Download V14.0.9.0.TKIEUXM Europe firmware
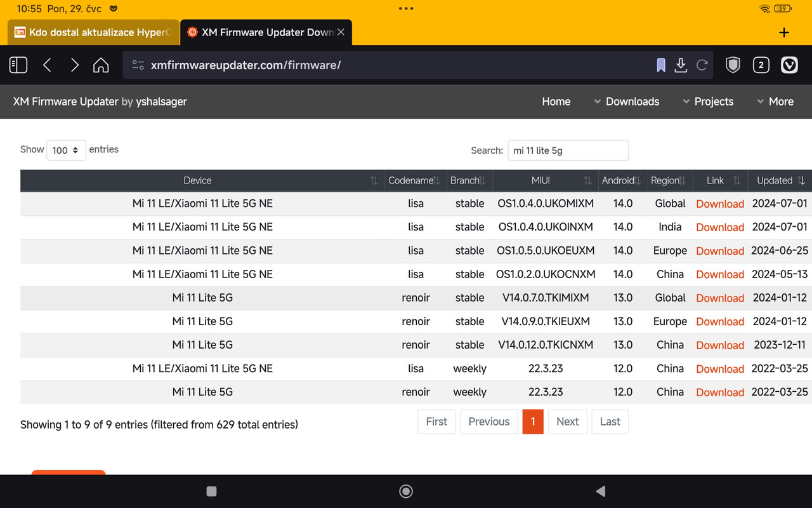The height and width of the screenshot is (508, 812). [x=720, y=321]
